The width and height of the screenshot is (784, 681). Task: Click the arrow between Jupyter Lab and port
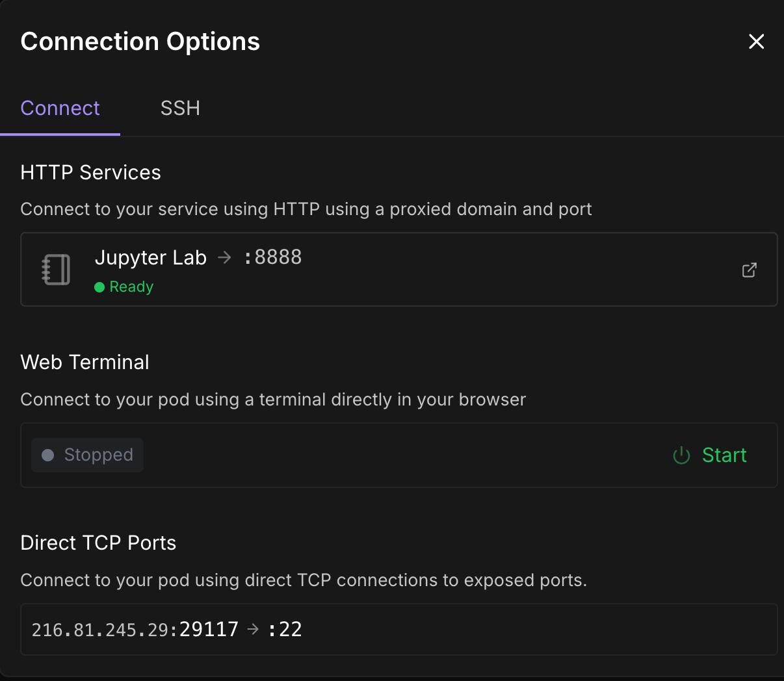[x=224, y=258]
